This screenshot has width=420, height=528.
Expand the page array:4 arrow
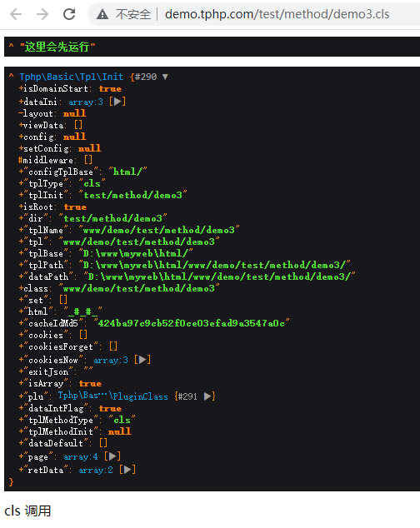pyautogui.click(x=112, y=456)
